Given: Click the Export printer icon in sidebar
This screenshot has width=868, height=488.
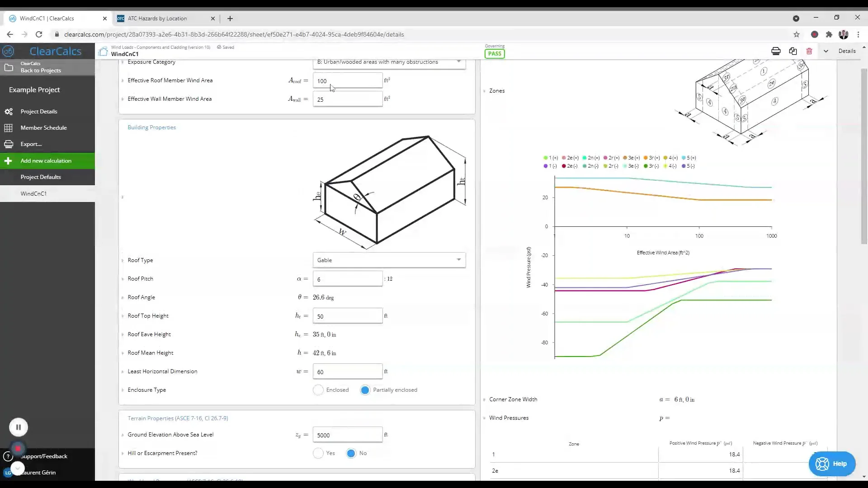Looking at the screenshot, I should pos(9,144).
